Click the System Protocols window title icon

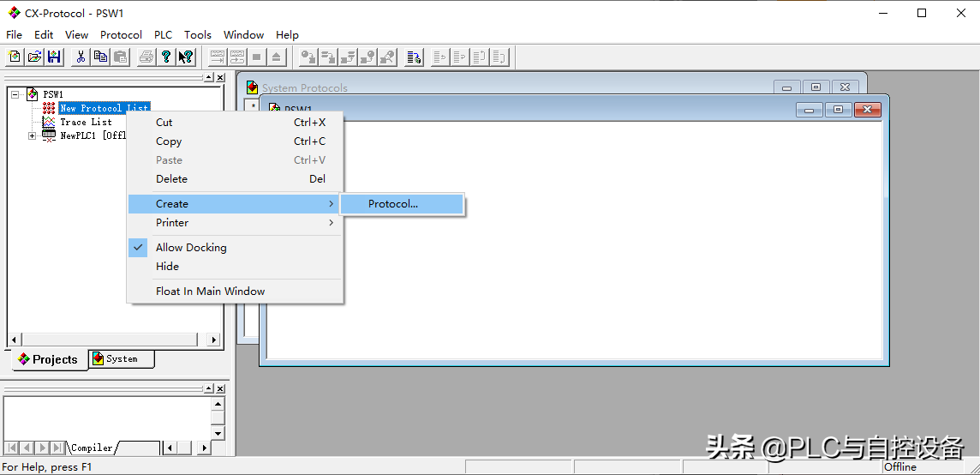(253, 87)
